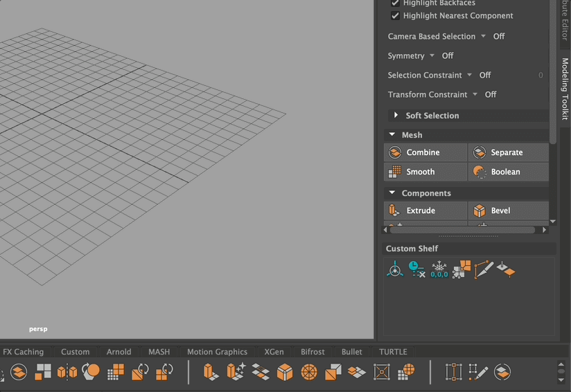Viewport: 571px width, 392px height.
Task: Toggle the Highlight Nearest Component checkbox
Action: (x=395, y=16)
